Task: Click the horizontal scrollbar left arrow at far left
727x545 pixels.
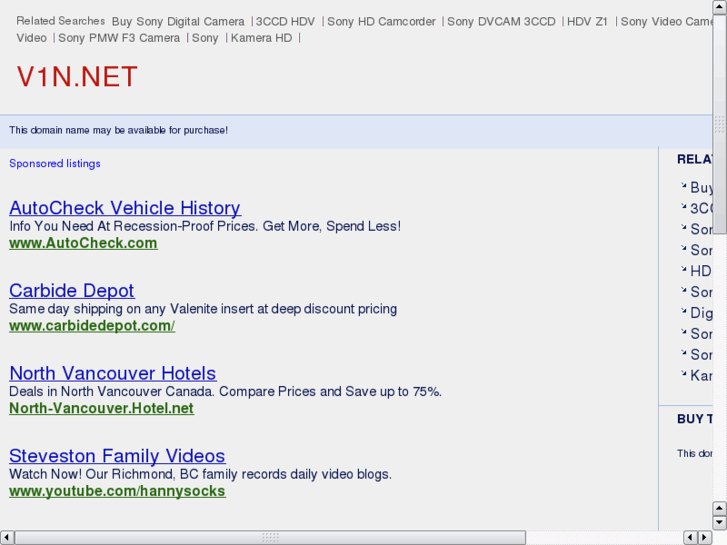Action: [6, 537]
